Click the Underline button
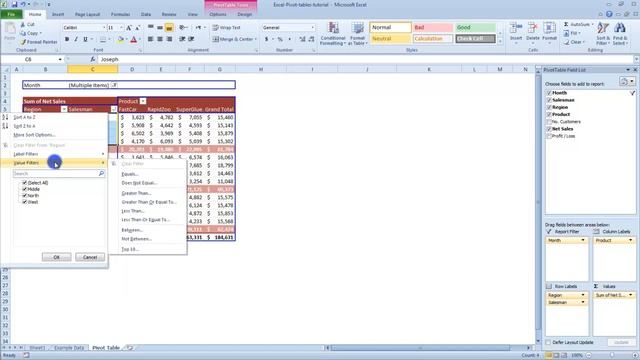Screen dimensions: 640x360 coord(85,39)
